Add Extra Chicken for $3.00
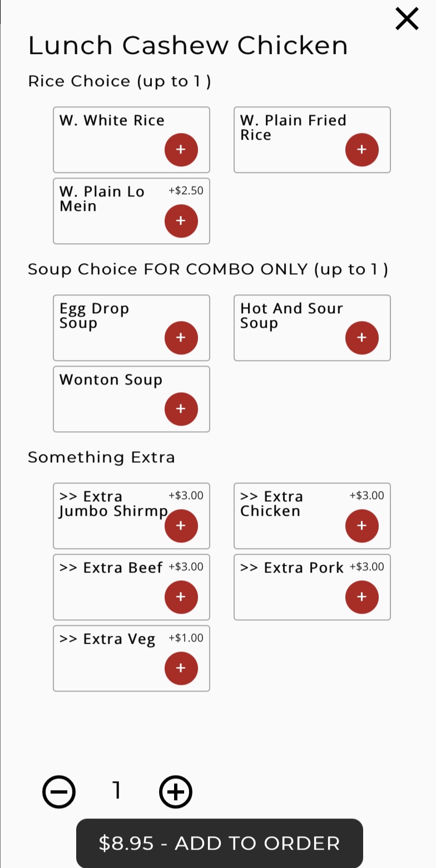Viewport: 436px width, 868px height. coord(361,526)
